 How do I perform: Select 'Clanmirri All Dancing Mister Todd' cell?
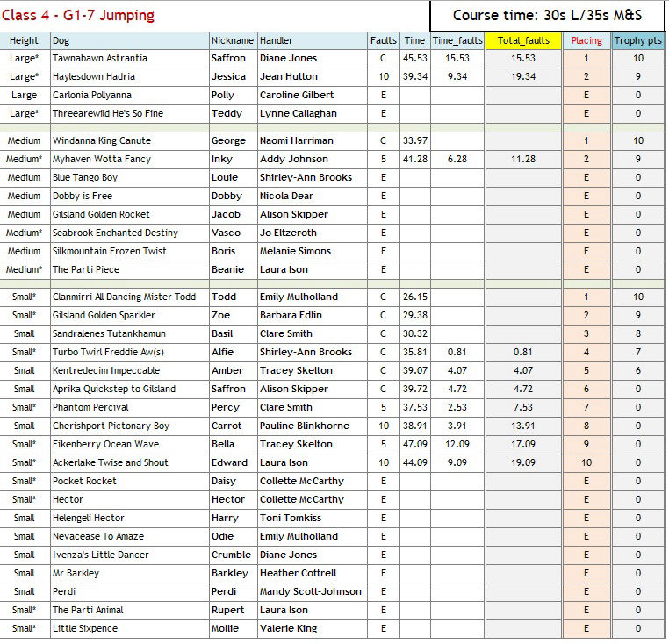[x=130, y=297]
